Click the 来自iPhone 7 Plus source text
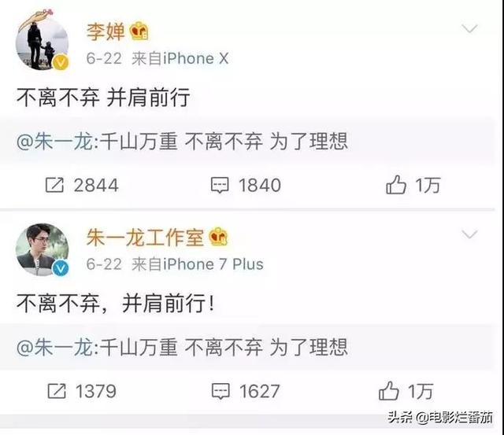Image resolution: width=504 pixels, height=435 pixels. coord(198,264)
